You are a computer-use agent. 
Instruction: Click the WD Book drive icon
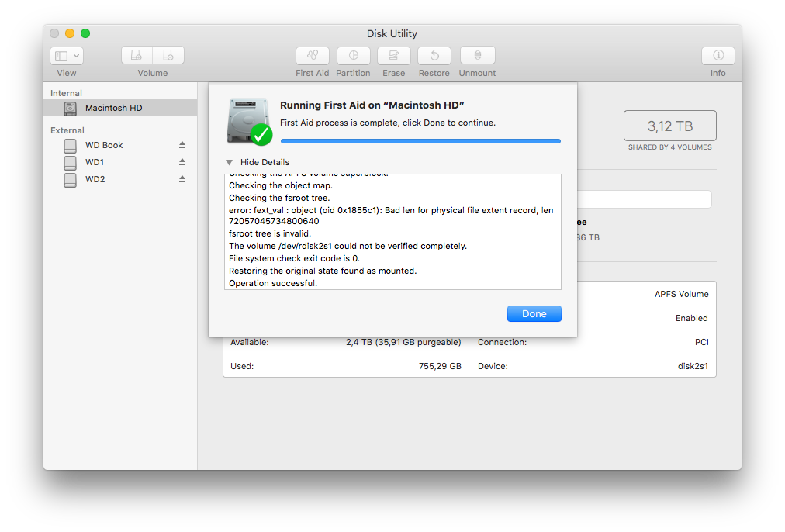tap(71, 146)
